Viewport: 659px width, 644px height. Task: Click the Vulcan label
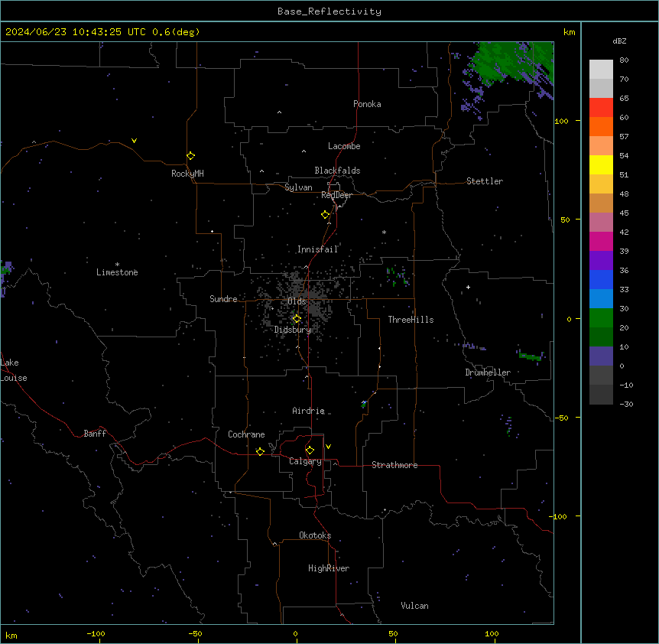(415, 606)
